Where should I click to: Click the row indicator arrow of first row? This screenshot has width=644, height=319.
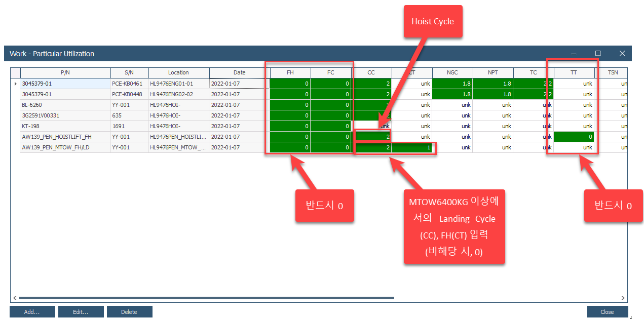tap(15, 84)
